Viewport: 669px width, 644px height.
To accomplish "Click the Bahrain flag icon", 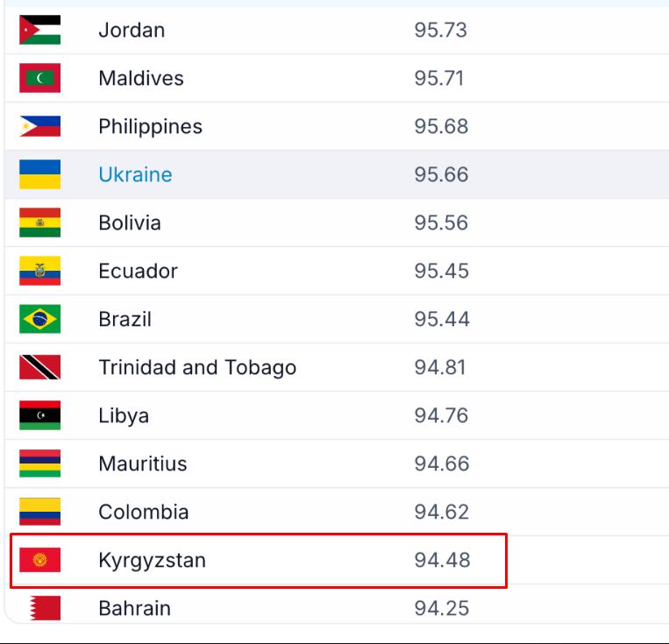I will (x=39, y=608).
